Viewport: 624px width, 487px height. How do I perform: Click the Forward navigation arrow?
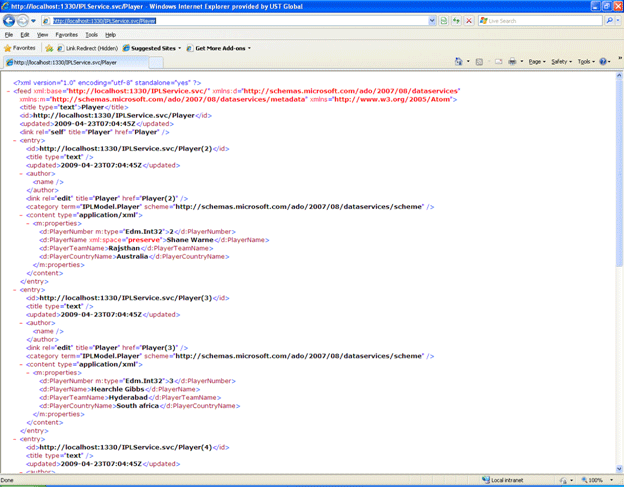coord(23,20)
